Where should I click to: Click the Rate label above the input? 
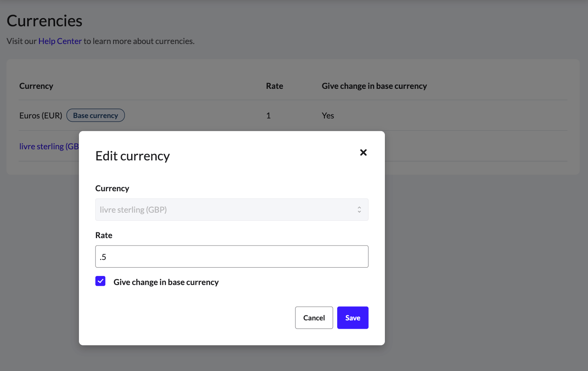pos(104,235)
